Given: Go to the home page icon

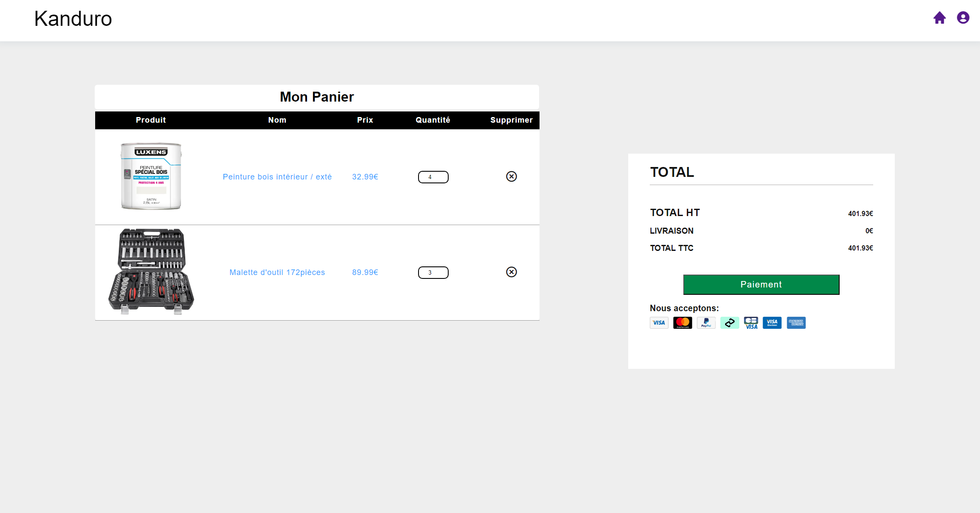Looking at the screenshot, I should point(939,18).
